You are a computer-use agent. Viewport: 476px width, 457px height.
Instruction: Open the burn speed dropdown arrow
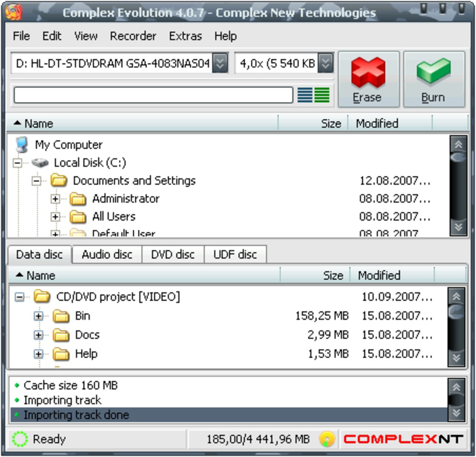pos(326,63)
